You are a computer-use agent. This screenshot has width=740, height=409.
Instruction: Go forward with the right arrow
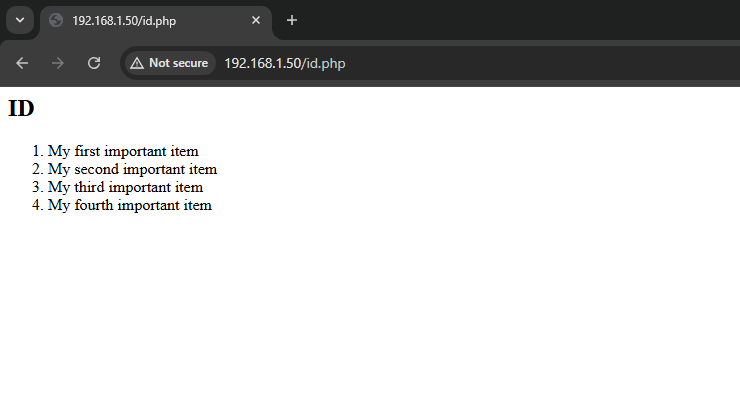[58, 63]
